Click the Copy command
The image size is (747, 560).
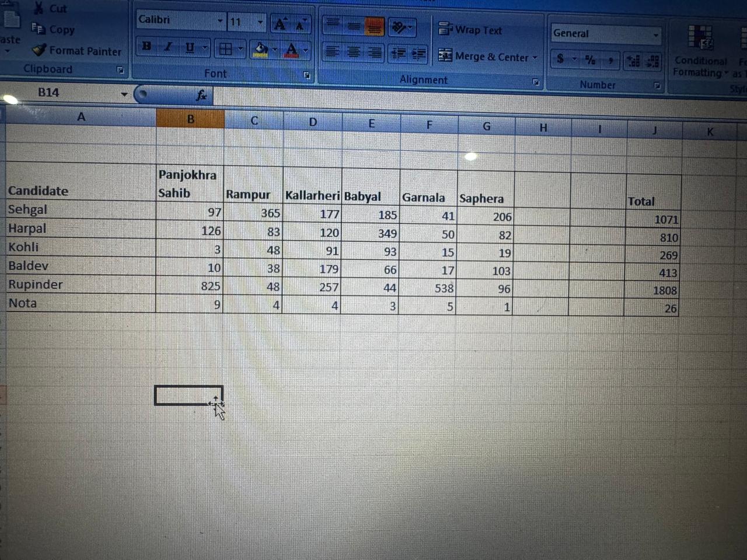(x=53, y=29)
